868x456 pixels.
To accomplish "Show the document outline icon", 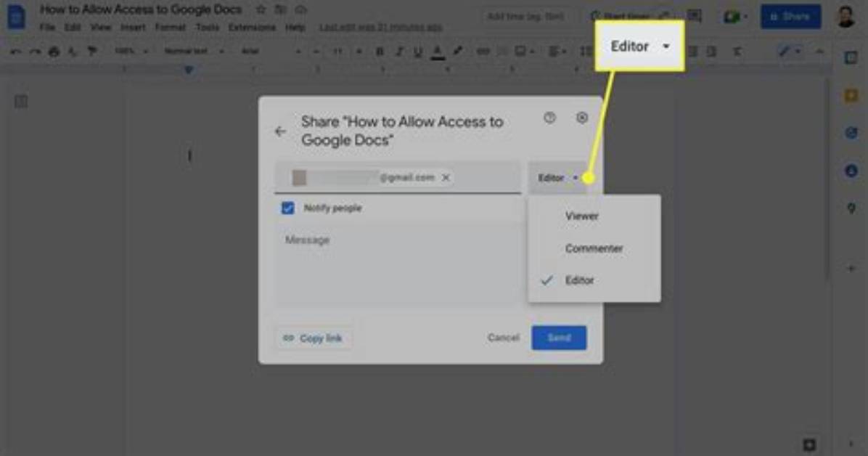I will [21, 102].
